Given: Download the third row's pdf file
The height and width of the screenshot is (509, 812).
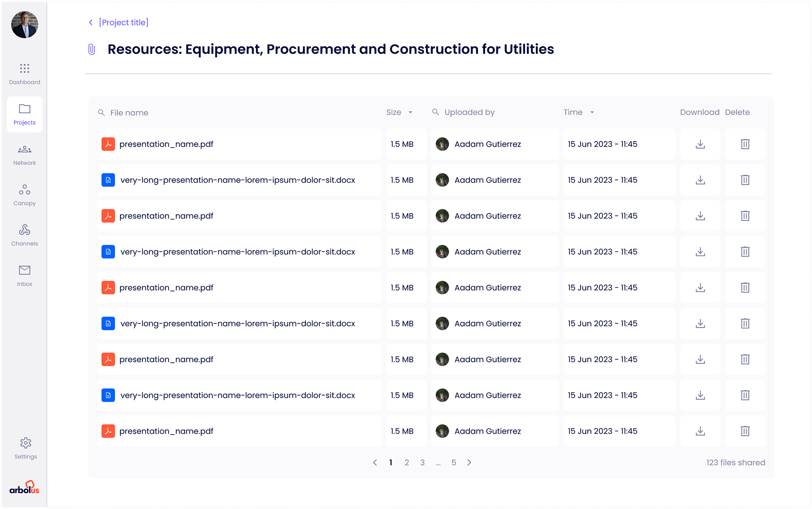Looking at the screenshot, I should (x=700, y=216).
